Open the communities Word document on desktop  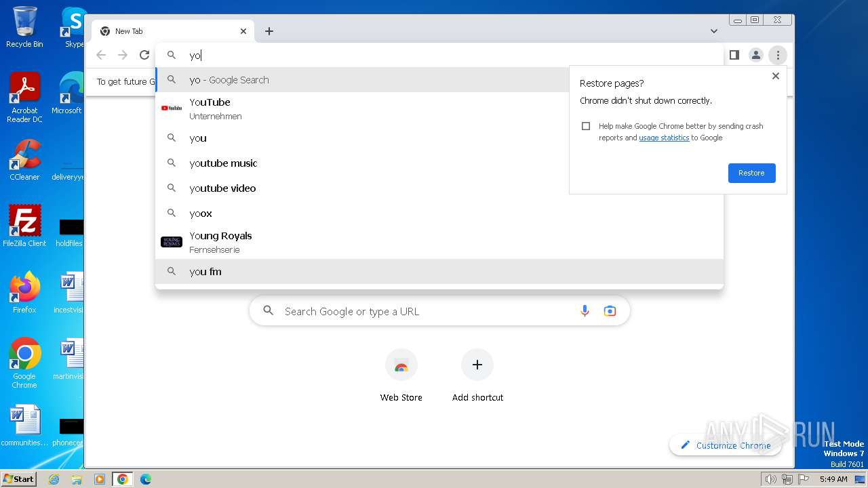24,426
